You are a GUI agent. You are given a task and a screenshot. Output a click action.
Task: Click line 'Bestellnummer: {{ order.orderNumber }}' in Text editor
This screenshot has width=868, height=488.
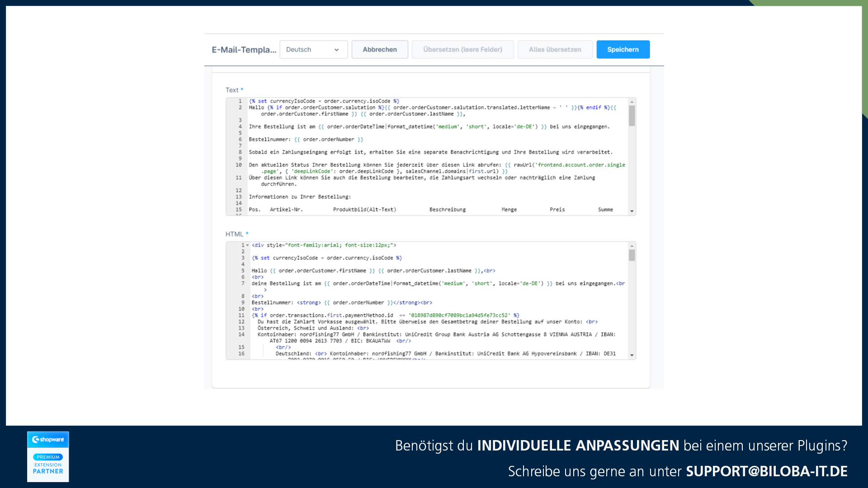(x=306, y=140)
